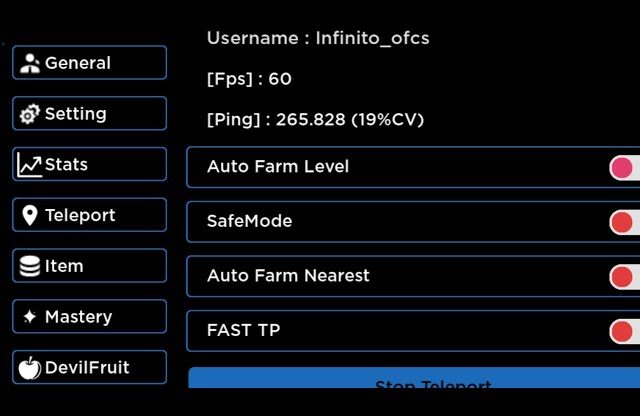Click the Teleport location pin icon
Image resolution: width=640 pixels, height=416 pixels.
(30, 215)
